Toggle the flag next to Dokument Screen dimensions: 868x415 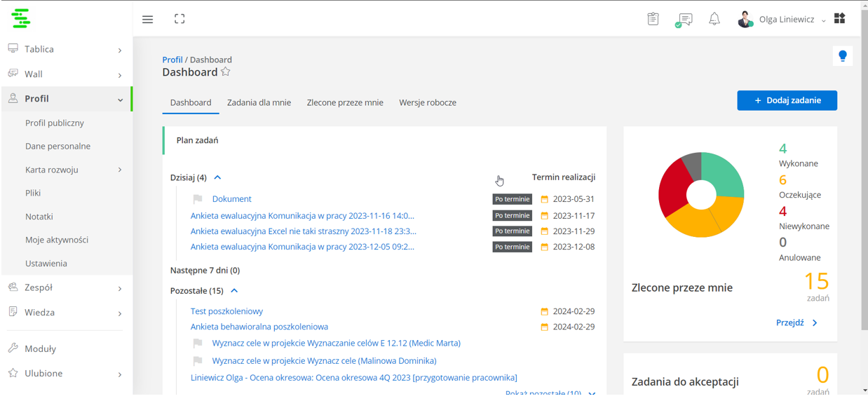click(198, 199)
